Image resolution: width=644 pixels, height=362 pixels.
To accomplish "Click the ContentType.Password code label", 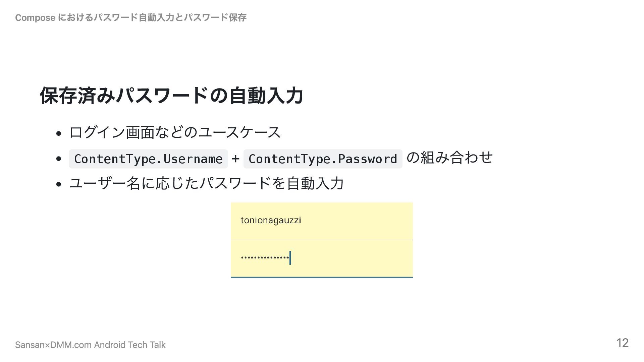I will tap(323, 159).
